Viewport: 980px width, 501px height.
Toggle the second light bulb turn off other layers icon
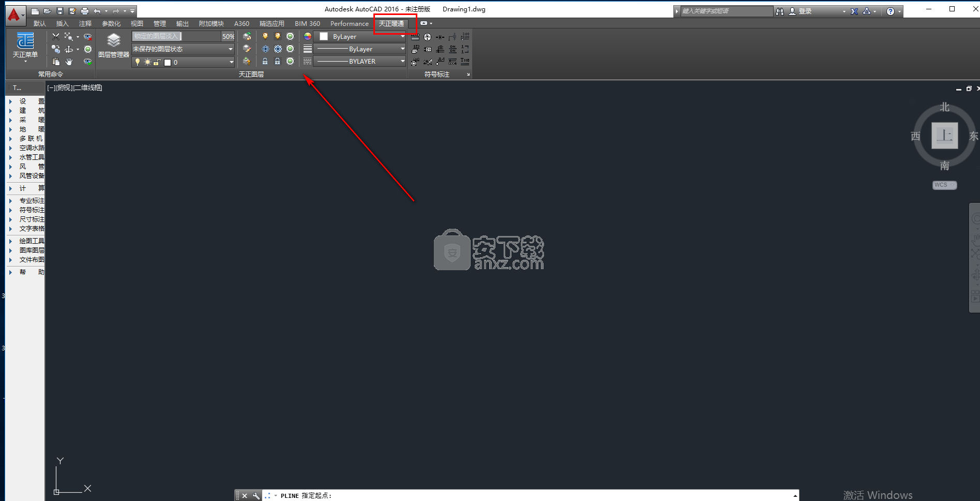[x=278, y=36]
